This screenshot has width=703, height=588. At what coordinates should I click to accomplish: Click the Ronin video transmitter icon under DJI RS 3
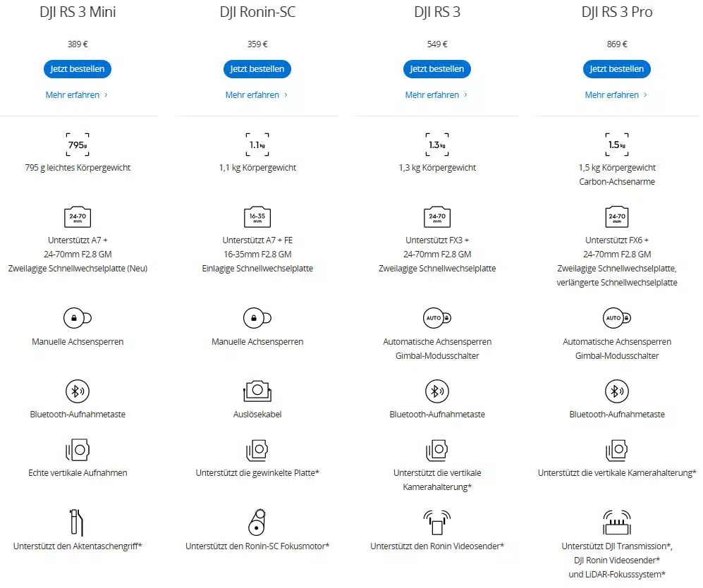pyautogui.click(x=437, y=522)
